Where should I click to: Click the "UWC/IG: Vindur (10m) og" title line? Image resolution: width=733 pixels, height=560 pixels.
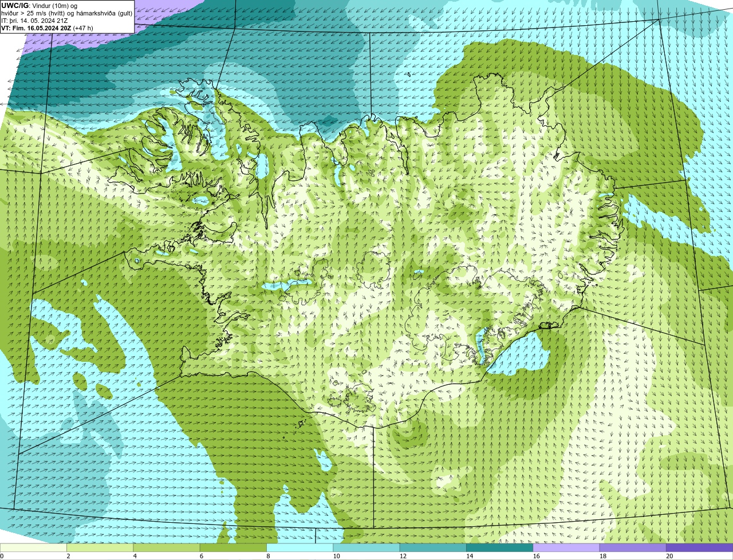[x=39, y=6]
